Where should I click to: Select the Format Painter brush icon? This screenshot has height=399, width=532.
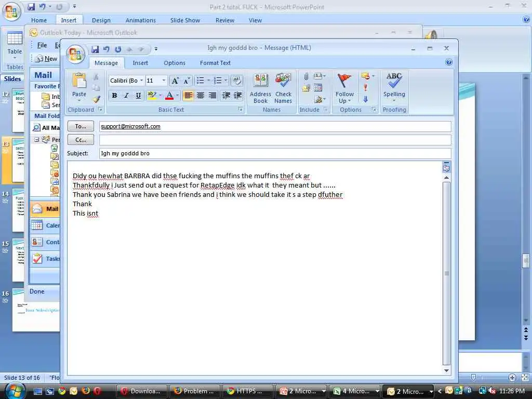click(96, 99)
